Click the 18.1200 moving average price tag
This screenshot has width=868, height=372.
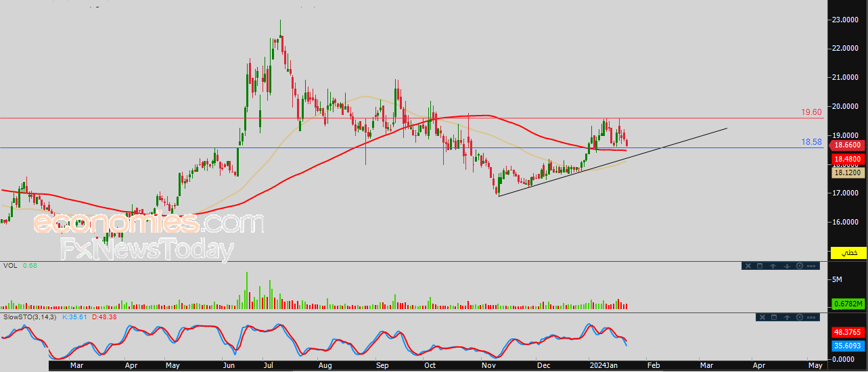pos(848,173)
